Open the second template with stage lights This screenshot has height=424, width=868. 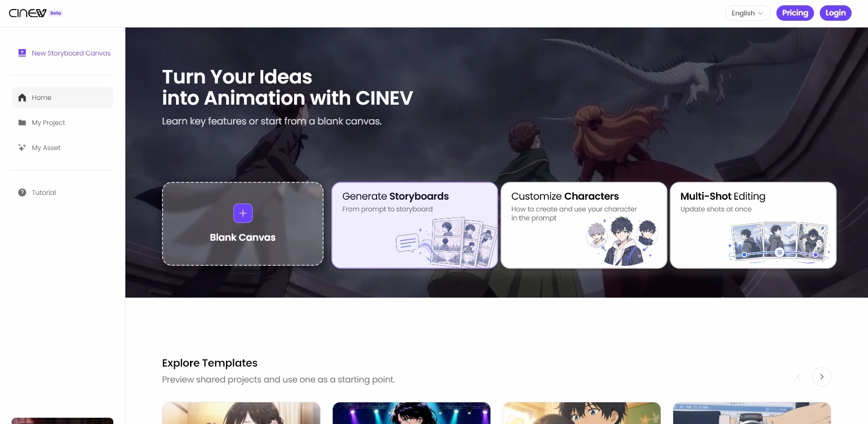[x=411, y=413]
